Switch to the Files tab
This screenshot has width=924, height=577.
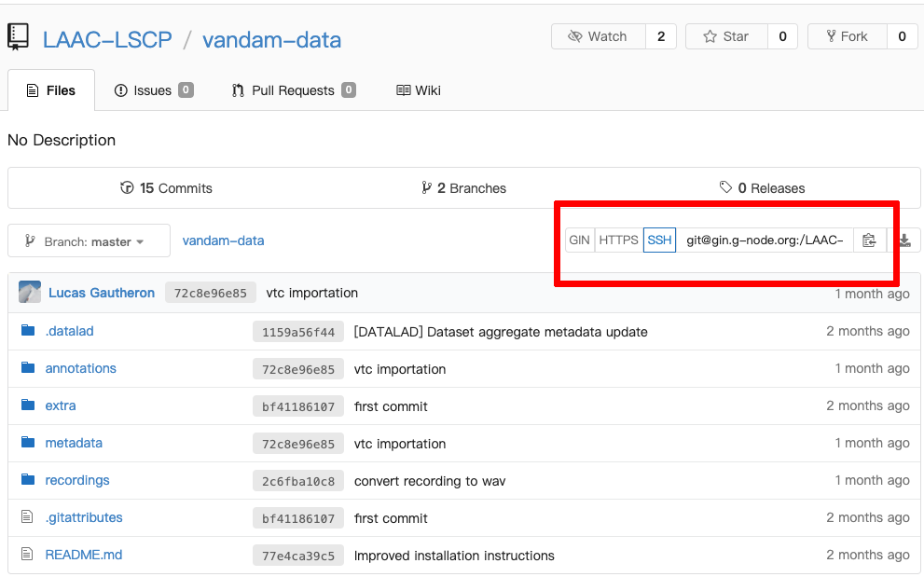[51, 90]
